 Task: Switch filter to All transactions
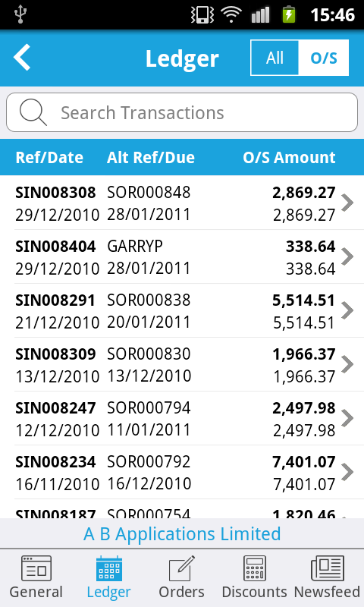275,58
